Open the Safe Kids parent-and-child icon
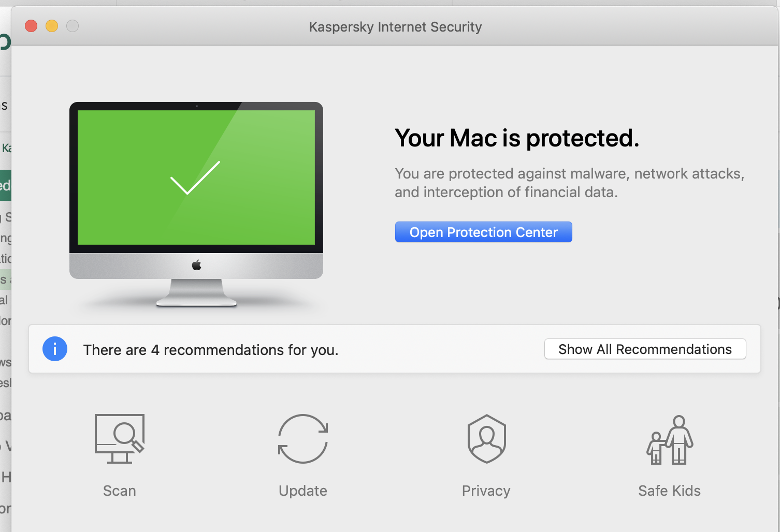The height and width of the screenshot is (532, 780). tap(670, 440)
